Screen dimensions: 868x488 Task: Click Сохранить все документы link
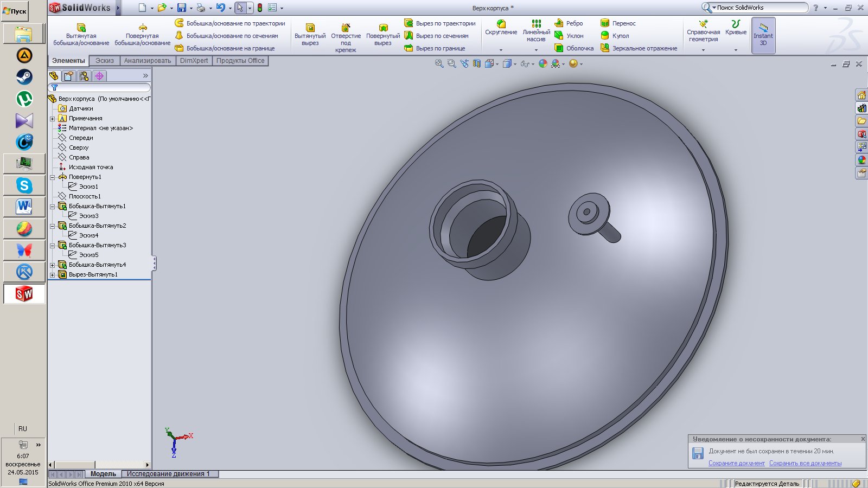(x=805, y=463)
